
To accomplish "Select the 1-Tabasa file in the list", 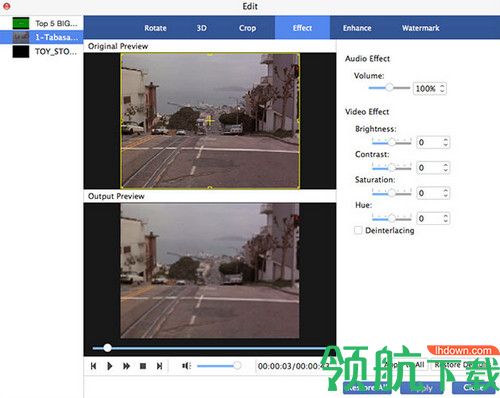I will [42, 37].
